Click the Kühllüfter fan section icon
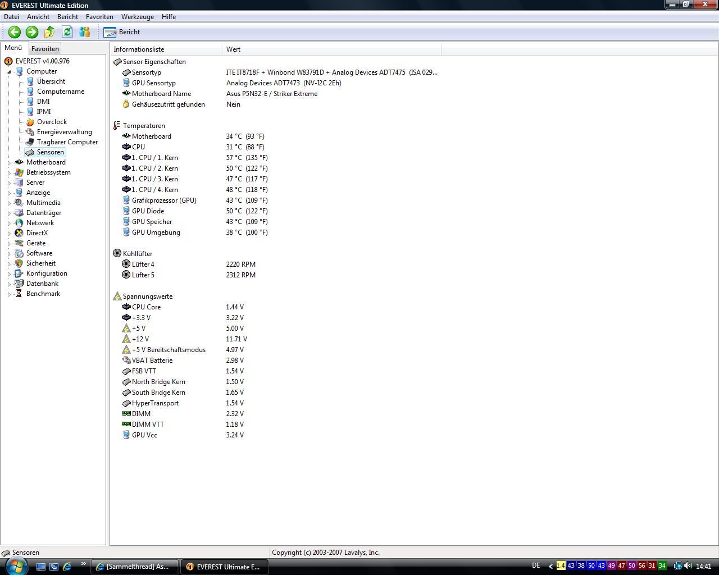728x575 pixels. click(117, 254)
